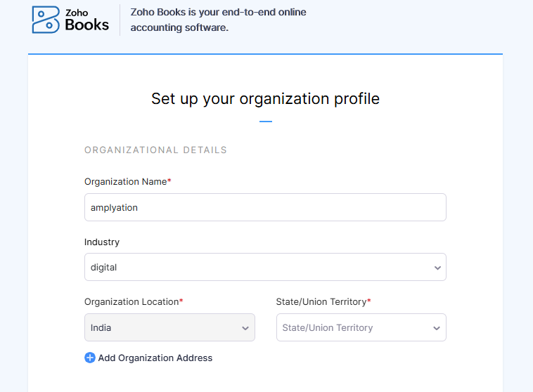Screen dimensions: 533x392
Task: Click the plus icon before Add Organization Address
Action: pyautogui.click(x=90, y=358)
